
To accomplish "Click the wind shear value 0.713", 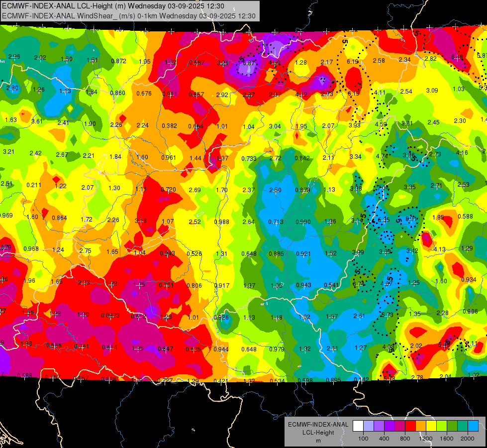I will 276,222.
